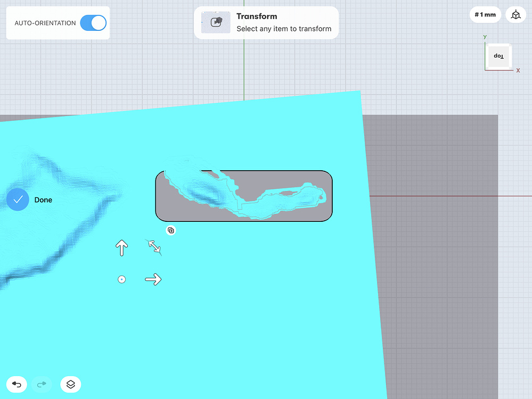Click the pivot point circle handle
This screenshot has height=399, width=532.
pyautogui.click(x=121, y=279)
